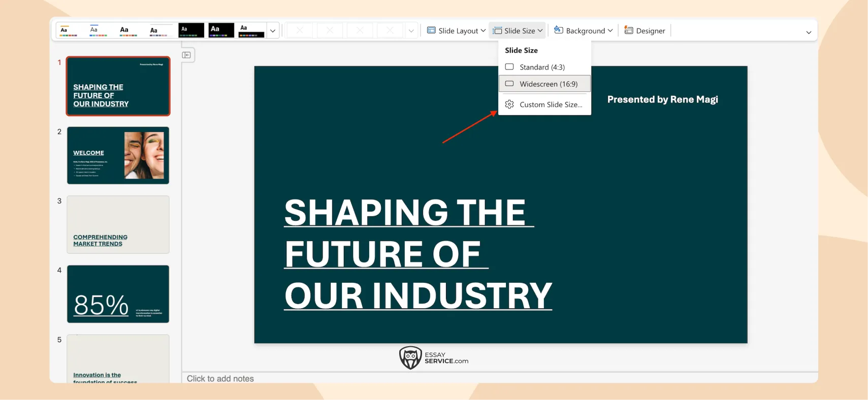Open the Slide Layout dropdown chevron
868x400 pixels.
[483, 30]
